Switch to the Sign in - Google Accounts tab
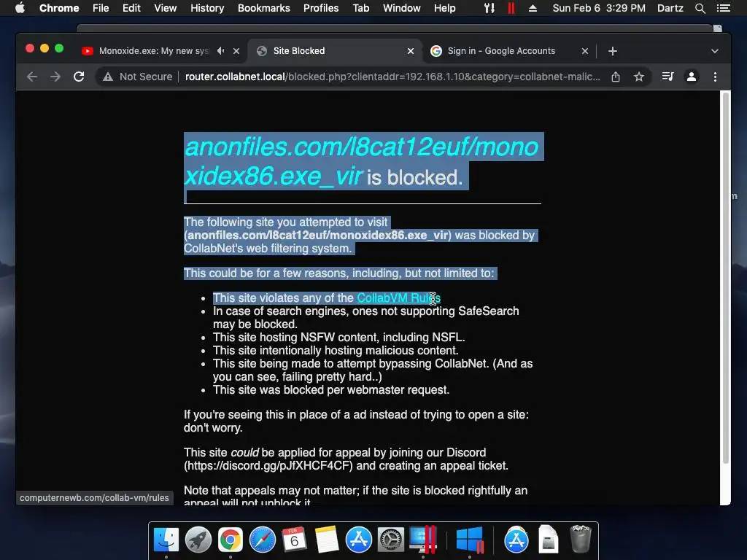The width and height of the screenshot is (747, 560). pos(508,51)
